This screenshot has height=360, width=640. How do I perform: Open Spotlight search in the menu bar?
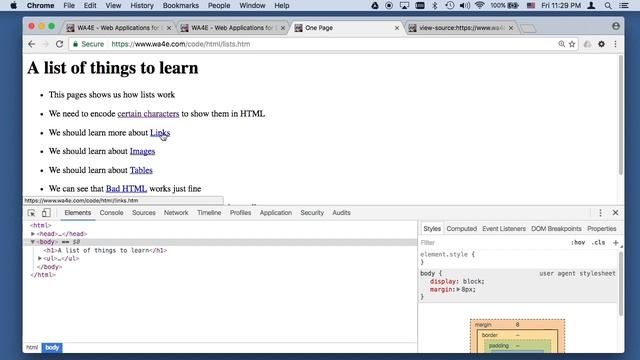[608, 6]
